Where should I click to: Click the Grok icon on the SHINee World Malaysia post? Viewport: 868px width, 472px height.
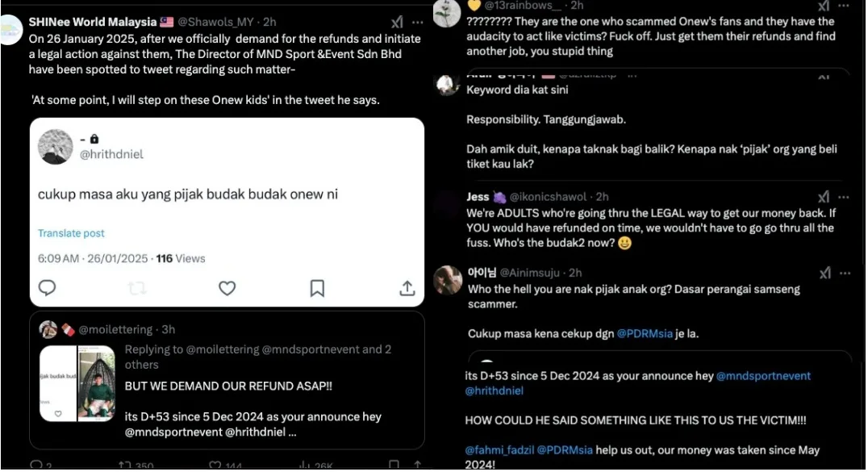pyautogui.click(x=398, y=22)
